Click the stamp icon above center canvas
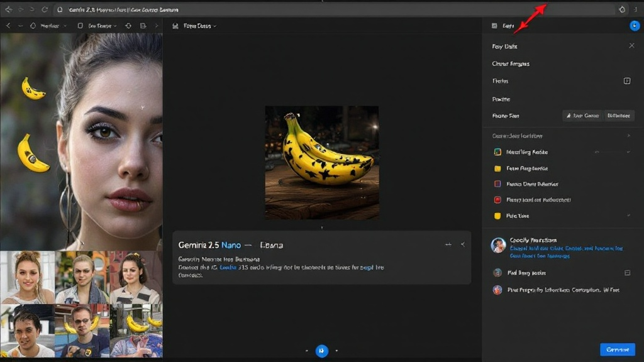 175,26
